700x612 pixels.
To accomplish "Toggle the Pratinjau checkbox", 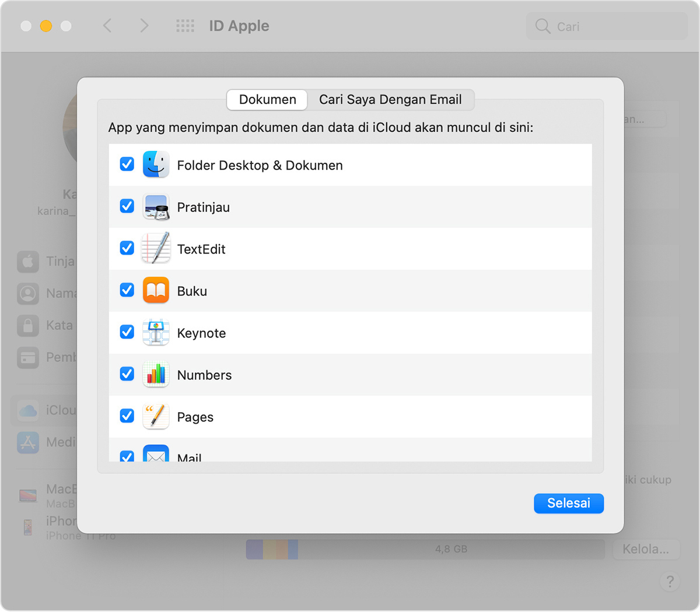I will click(x=127, y=206).
